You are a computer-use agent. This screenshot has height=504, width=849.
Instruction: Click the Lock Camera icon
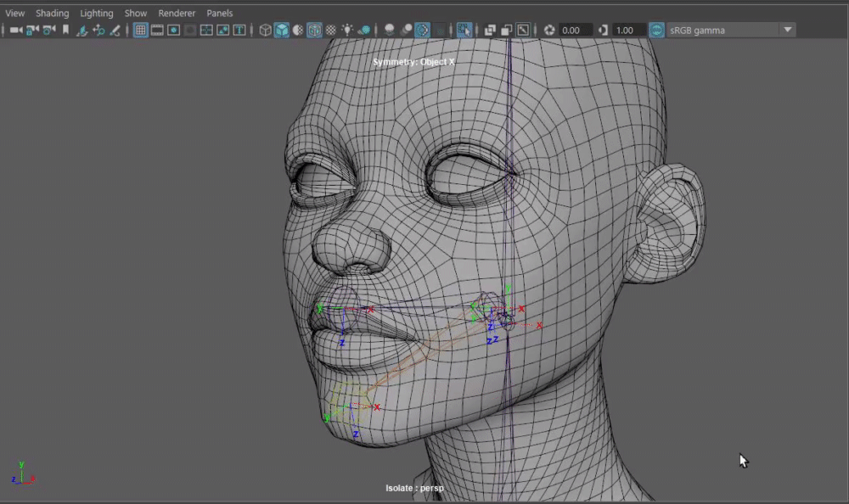(x=32, y=31)
